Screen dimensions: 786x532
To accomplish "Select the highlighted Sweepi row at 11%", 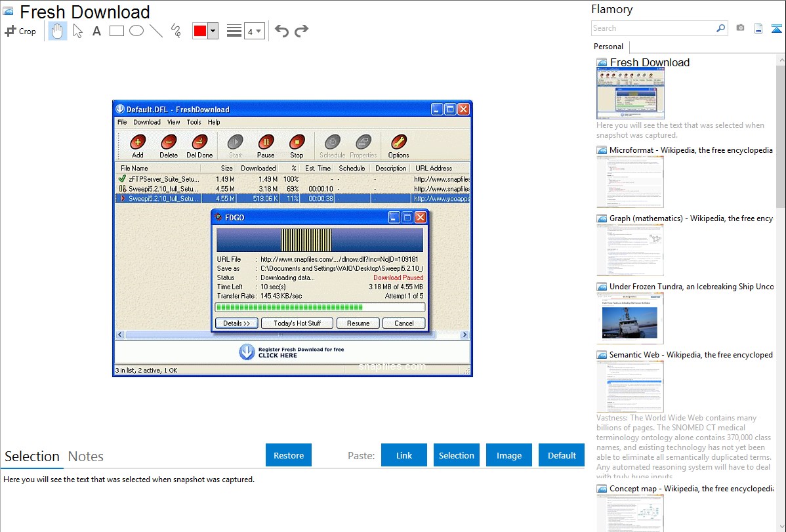I will [293, 199].
